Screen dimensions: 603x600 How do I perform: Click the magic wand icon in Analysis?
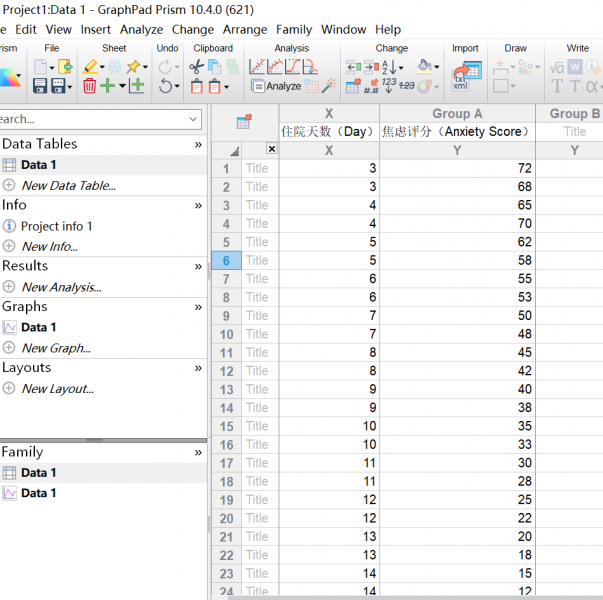329,87
